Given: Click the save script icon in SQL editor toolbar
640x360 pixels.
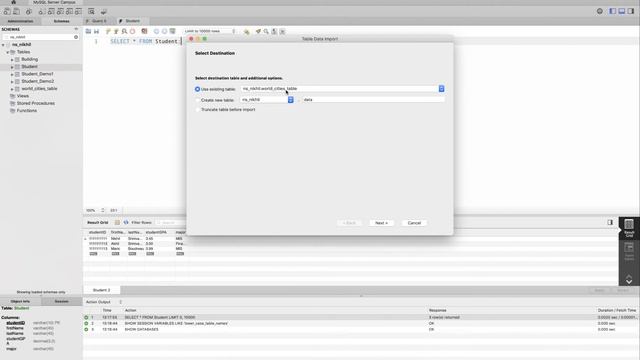Looking at the screenshot, I should (x=96, y=31).
